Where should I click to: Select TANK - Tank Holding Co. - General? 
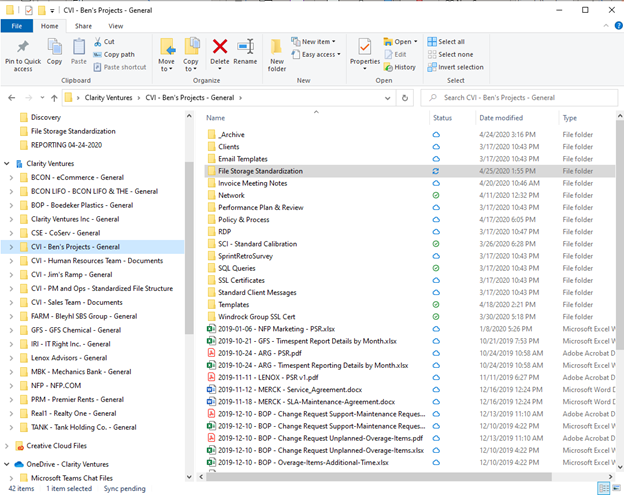pos(84,427)
